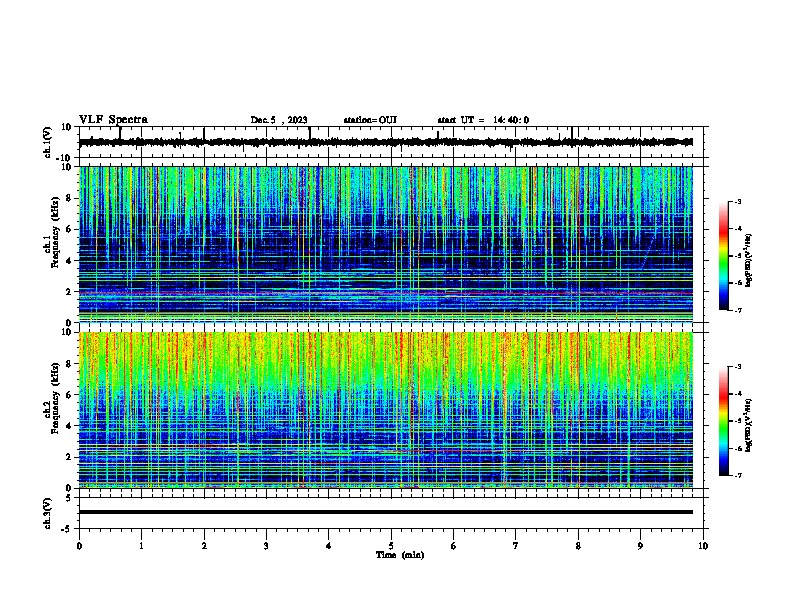Click time axis tick label "5"

[391, 546]
